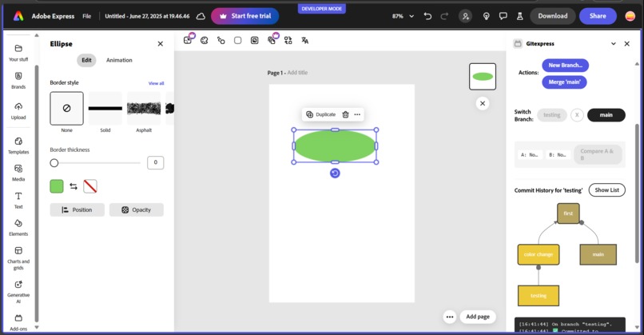Viewport: 644px width, 335px height.
Task: Select the Asphalt border style
Action: (x=144, y=109)
